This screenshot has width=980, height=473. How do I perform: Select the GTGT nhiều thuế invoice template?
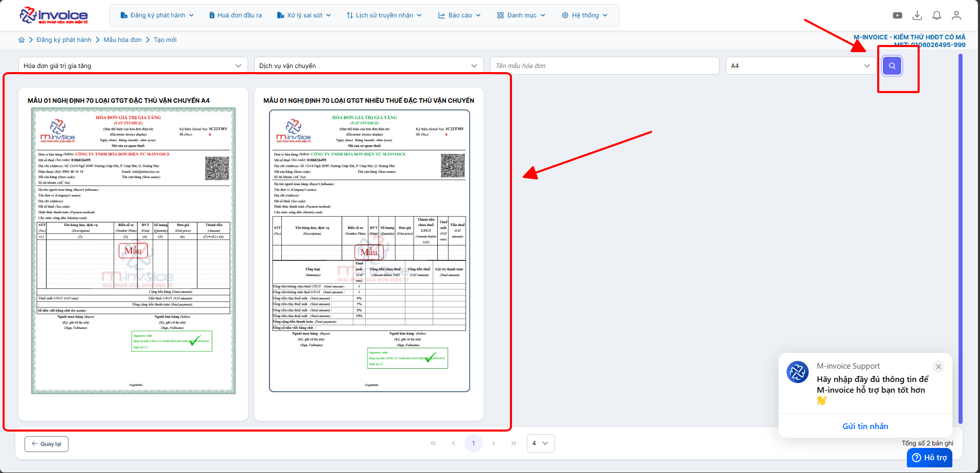click(369, 251)
